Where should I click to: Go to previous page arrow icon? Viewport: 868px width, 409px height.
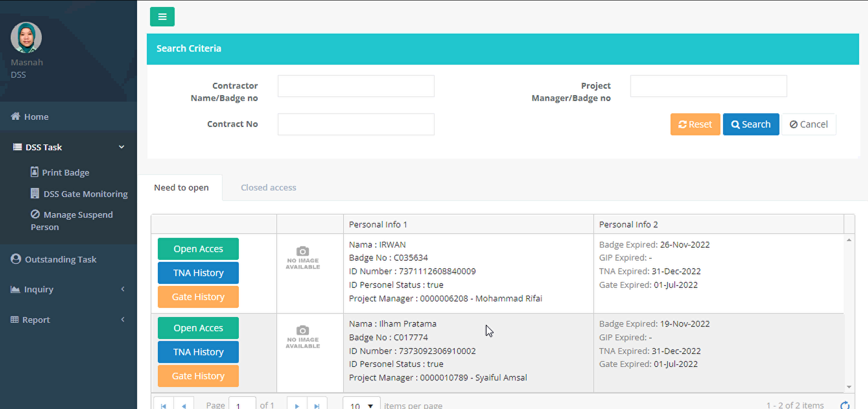[x=184, y=405]
